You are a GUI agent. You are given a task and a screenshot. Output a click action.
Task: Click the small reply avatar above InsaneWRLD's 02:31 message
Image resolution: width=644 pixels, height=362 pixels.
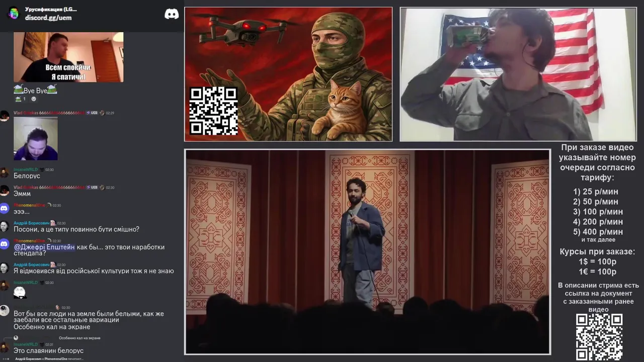click(16, 338)
